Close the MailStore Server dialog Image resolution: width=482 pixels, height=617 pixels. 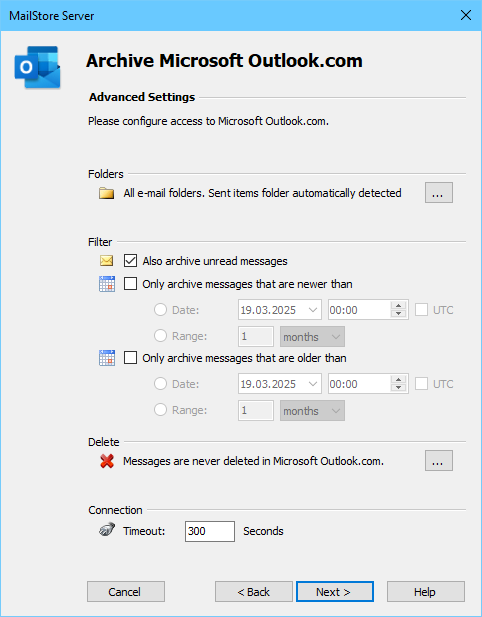point(466,15)
